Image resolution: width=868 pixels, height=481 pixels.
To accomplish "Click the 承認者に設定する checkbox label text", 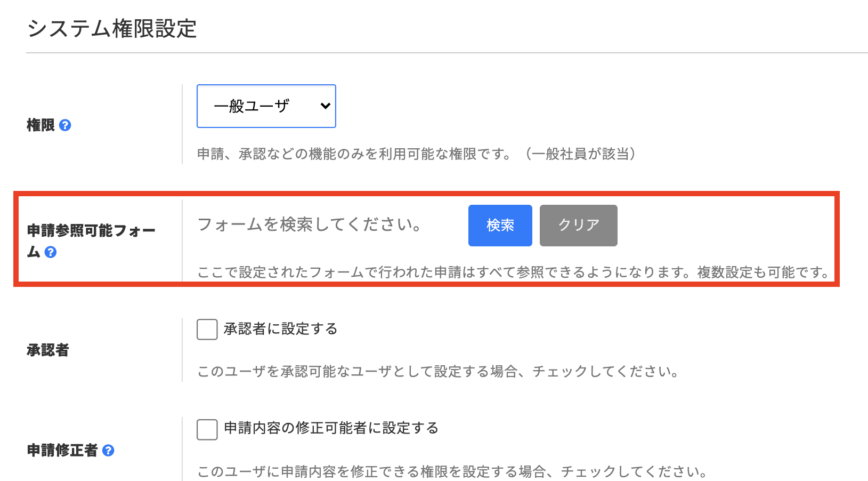I will pos(280,329).
